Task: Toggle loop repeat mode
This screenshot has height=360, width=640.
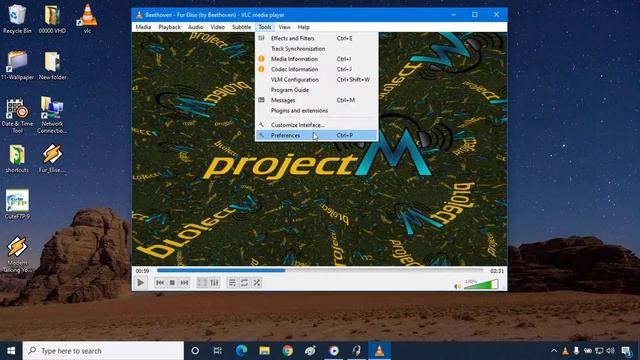Action: click(244, 282)
